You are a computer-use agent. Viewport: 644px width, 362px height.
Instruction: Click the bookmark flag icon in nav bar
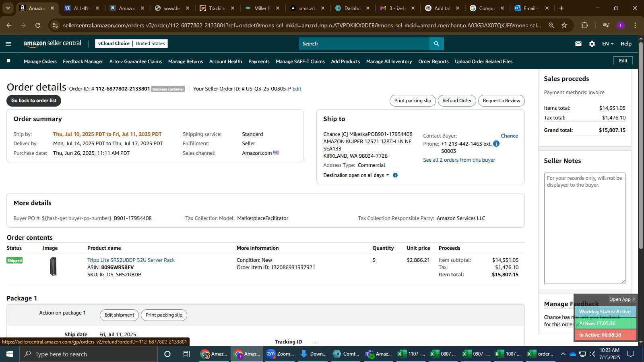point(8,61)
